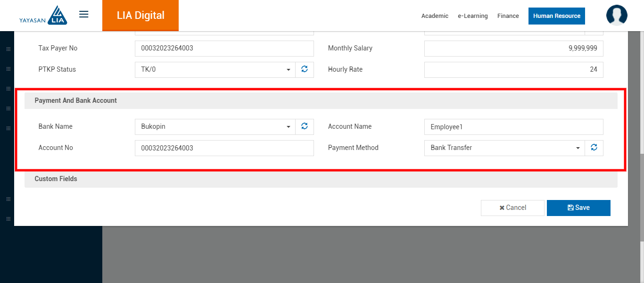Viewport: 644px width, 283px height.
Task: Refresh the Bank Name list
Action: coord(305,126)
